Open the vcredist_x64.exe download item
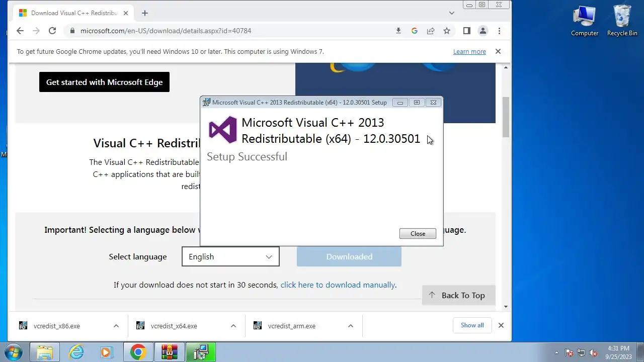Image resolution: width=644 pixels, height=362 pixels. point(174,326)
